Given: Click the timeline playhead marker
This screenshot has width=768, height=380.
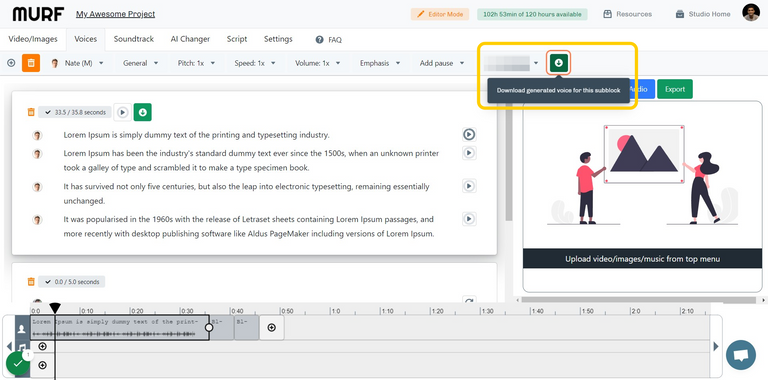Looking at the screenshot, I should pos(55,308).
